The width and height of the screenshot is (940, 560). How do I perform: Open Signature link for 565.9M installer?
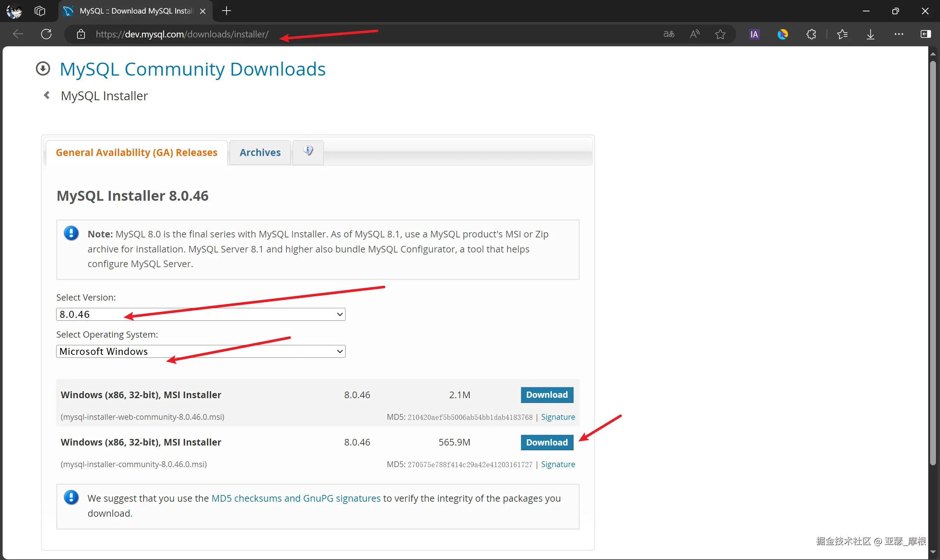pyautogui.click(x=558, y=464)
